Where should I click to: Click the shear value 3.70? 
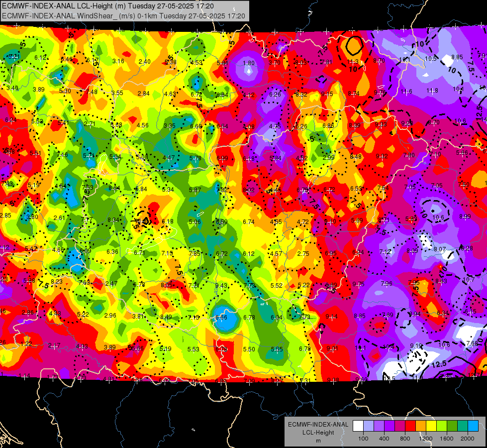coord(275,63)
